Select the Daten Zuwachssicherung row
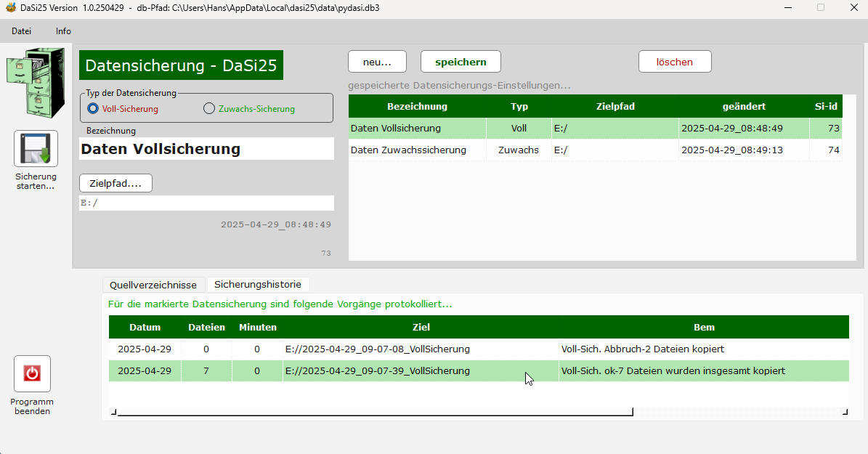This screenshot has width=868, height=454. pos(417,150)
